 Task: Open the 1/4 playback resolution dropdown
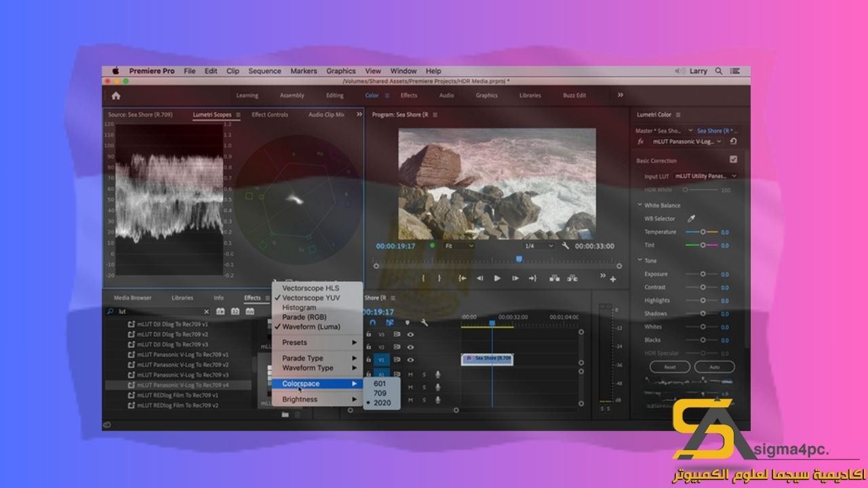coord(539,246)
